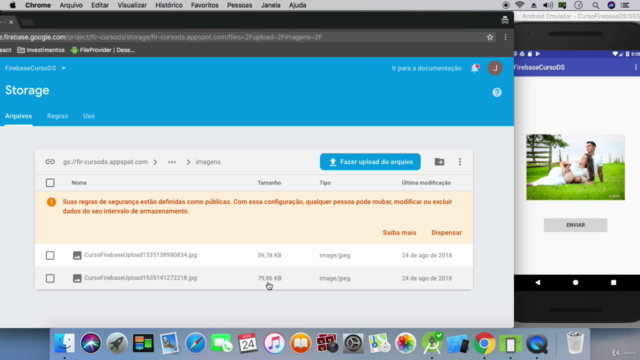
Task: Open System Preferences from the Dock
Action: coord(353,343)
